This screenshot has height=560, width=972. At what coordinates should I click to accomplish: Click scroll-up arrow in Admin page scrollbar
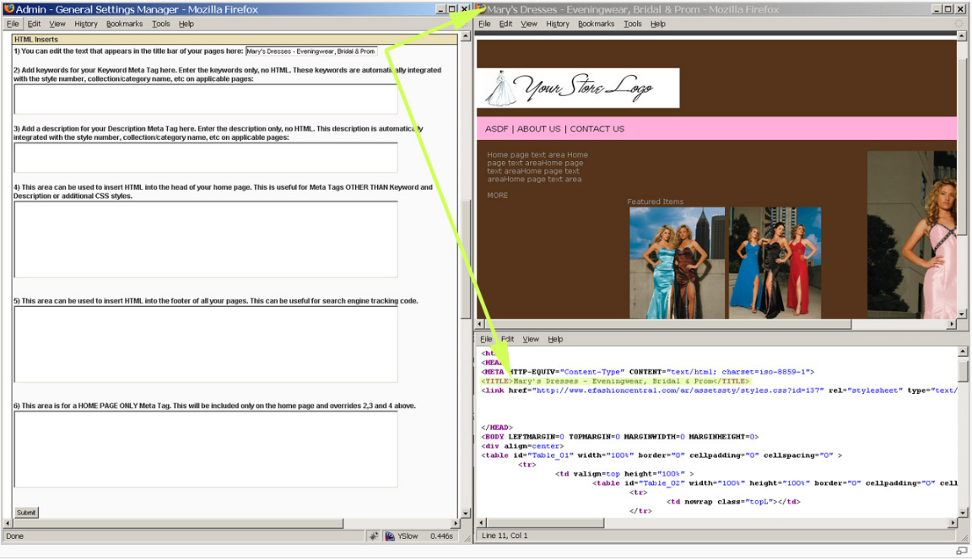coord(465,36)
